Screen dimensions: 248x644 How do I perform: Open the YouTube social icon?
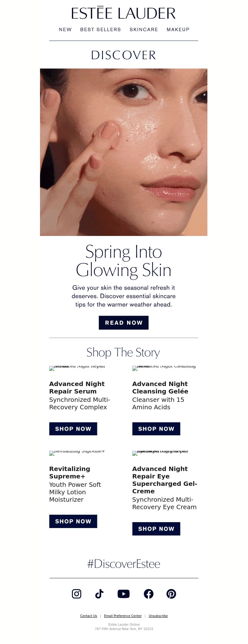point(124,593)
